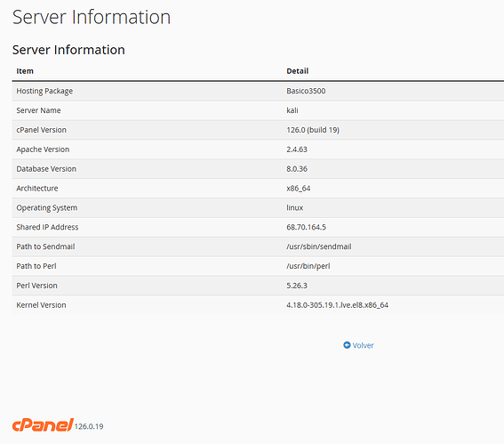Select the Shared IP Address label
Image resolution: width=504 pixels, height=444 pixels.
[47, 227]
